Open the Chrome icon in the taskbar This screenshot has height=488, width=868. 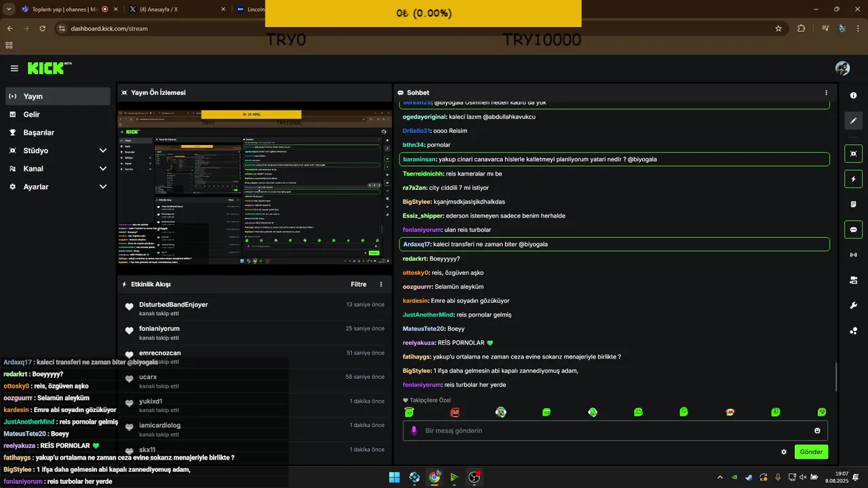tap(434, 477)
